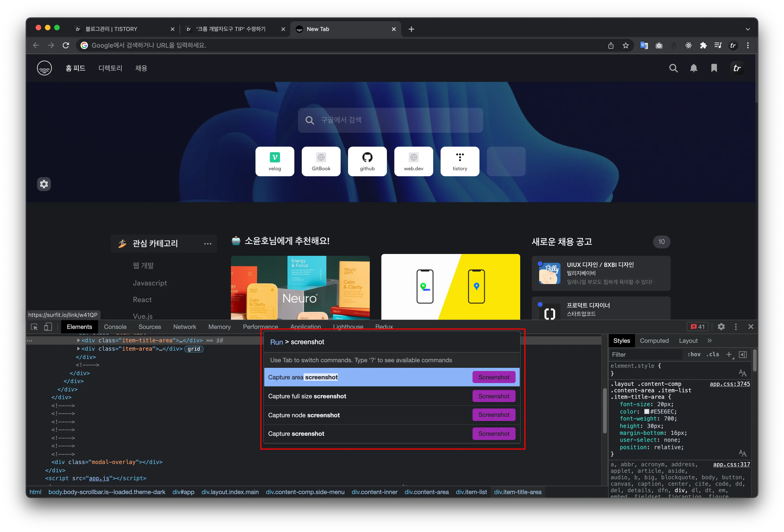
Task: Open saved bookmarks ribbon icon on page
Action: [714, 68]
